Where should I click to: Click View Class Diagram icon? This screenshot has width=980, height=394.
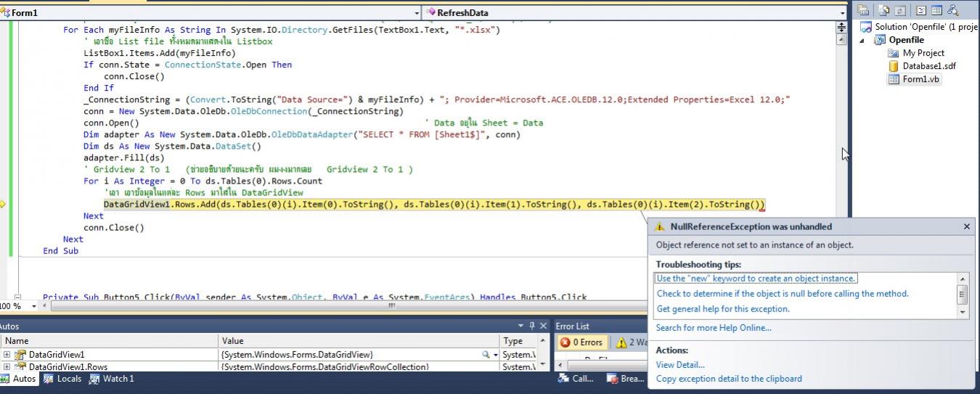tap(952, 10)
